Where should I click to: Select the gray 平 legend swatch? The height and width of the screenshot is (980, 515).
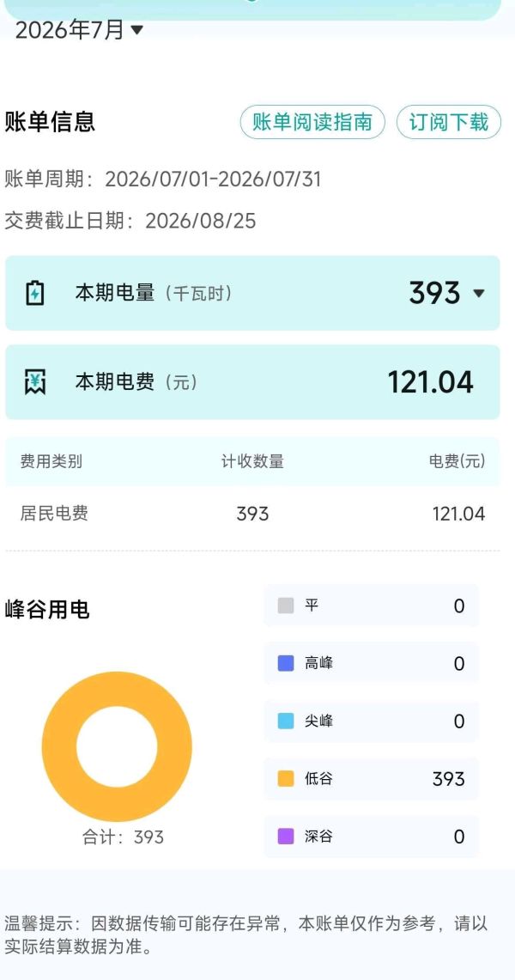285,606
